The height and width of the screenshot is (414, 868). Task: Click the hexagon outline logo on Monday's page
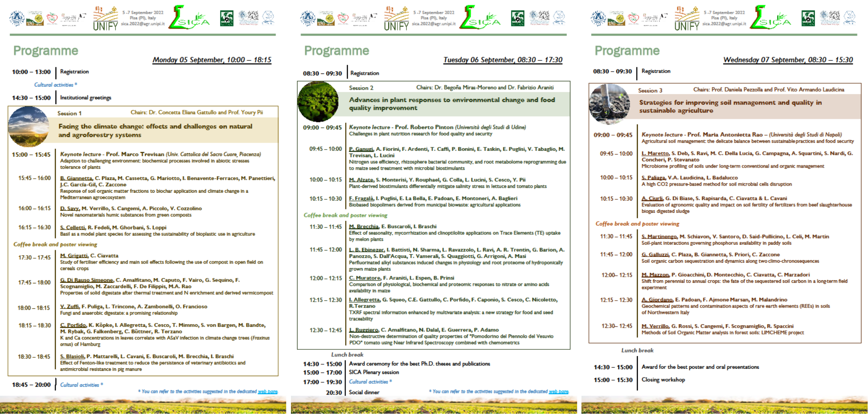tap(268, 18)
